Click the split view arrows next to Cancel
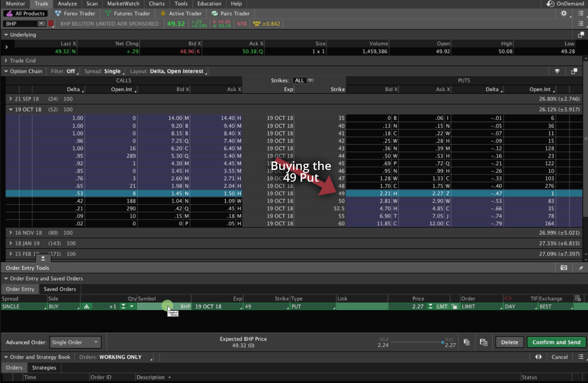This screenshot has height=383, width=588. pos(538,357)
